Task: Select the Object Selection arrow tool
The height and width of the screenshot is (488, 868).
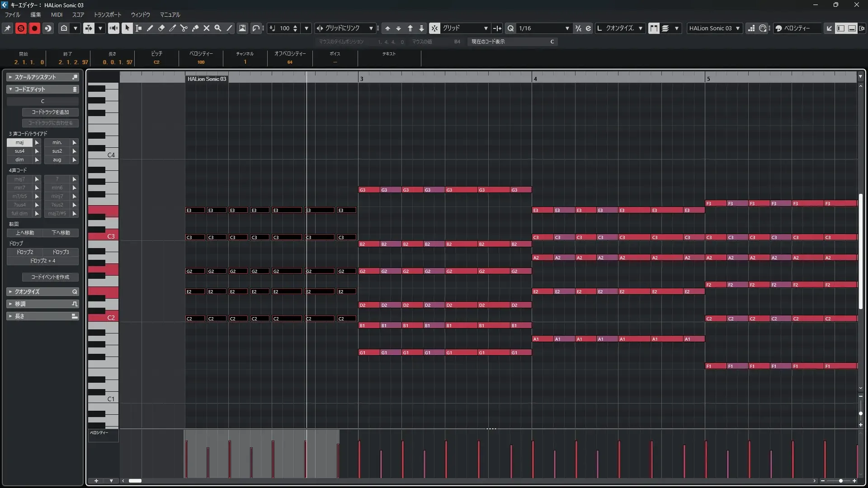Action: pos(127,28)
